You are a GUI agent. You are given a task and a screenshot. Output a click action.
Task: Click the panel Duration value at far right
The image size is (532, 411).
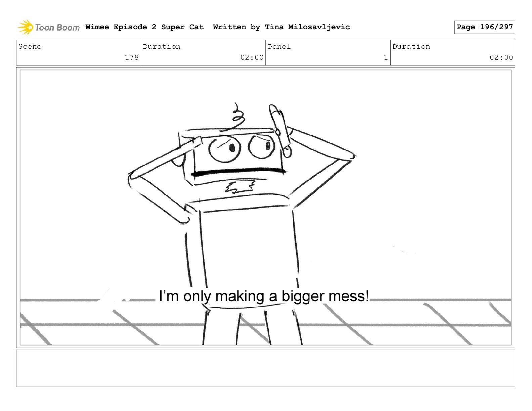(501, 57)
